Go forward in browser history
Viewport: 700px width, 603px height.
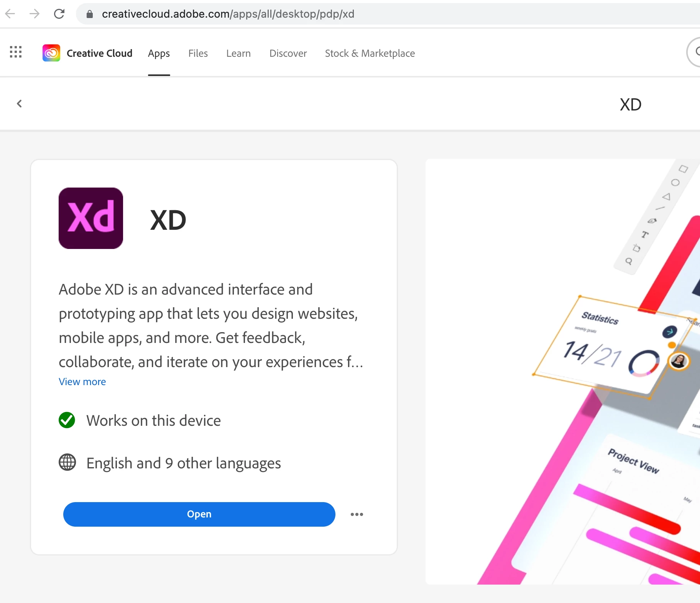coord(35,14)
